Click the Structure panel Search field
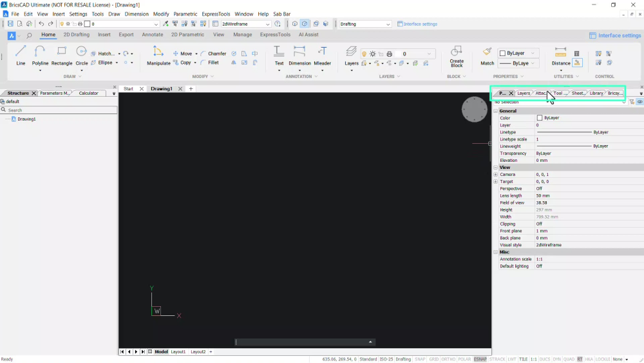 (x=59, y=110)
